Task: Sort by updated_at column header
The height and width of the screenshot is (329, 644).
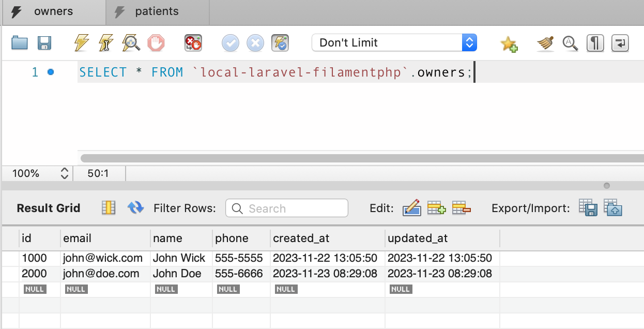Action: pyautogui.click(x=442, y=238)
